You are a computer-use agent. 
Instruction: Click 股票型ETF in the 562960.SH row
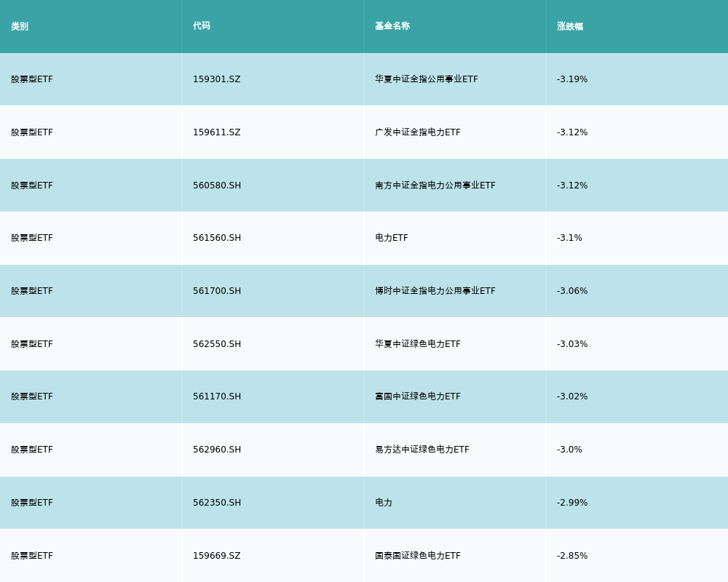click(x=32, y=450)
